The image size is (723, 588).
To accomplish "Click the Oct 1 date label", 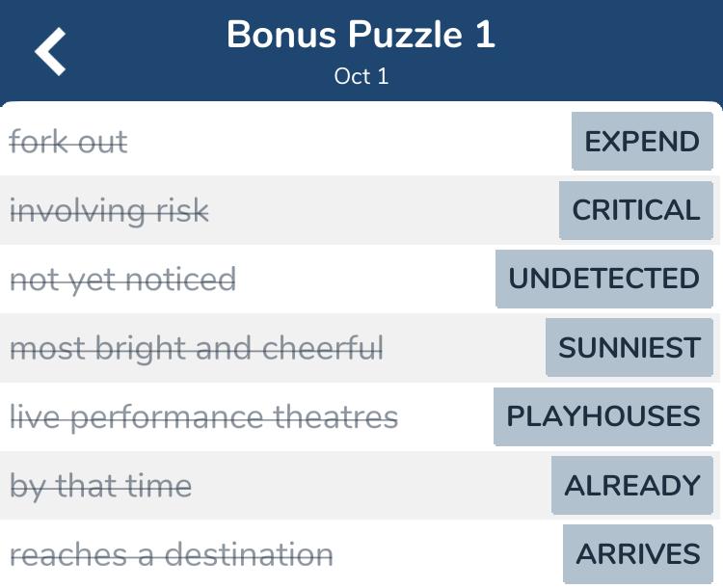I will pyautogui.click(x=361, y=76).
